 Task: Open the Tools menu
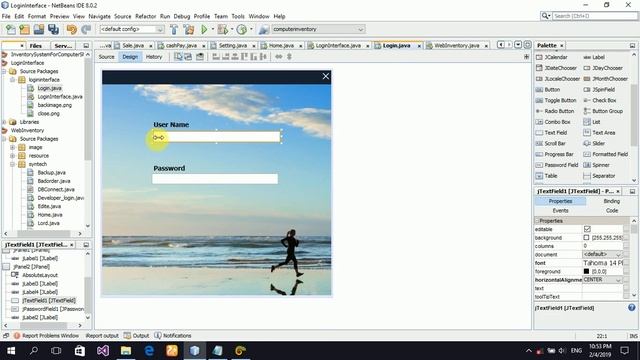pyautogui.click(x=238, y=16)
